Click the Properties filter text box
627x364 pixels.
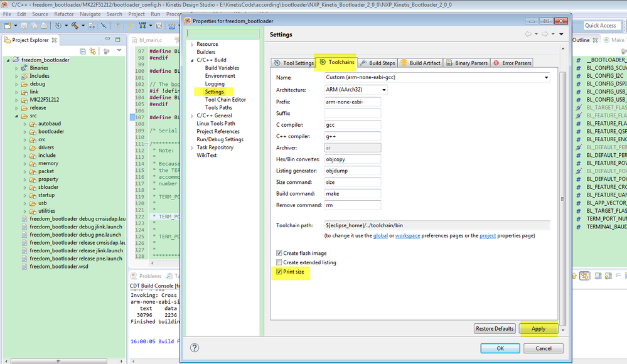click(x=223, y=34)
